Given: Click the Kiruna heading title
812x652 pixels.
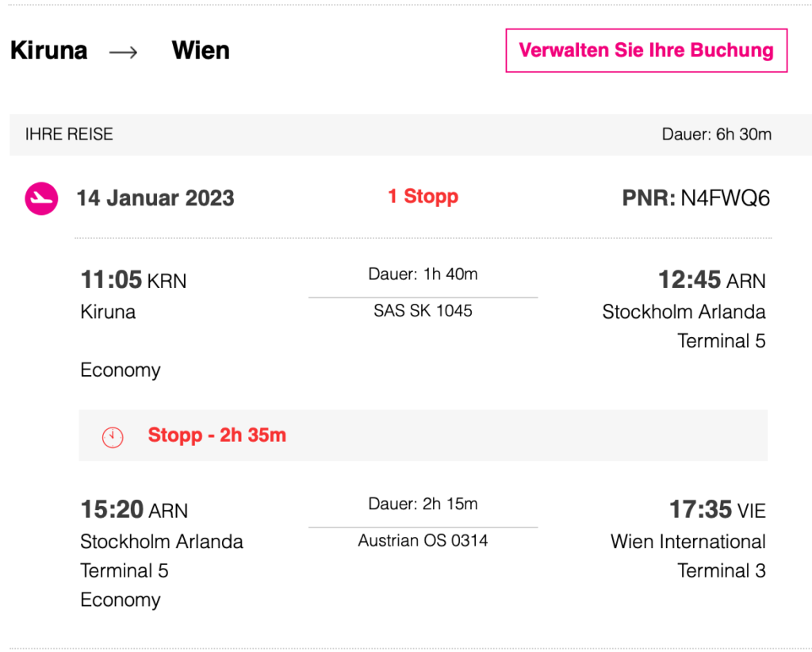Looking at the screenshot, I should [x=48, y=51].
